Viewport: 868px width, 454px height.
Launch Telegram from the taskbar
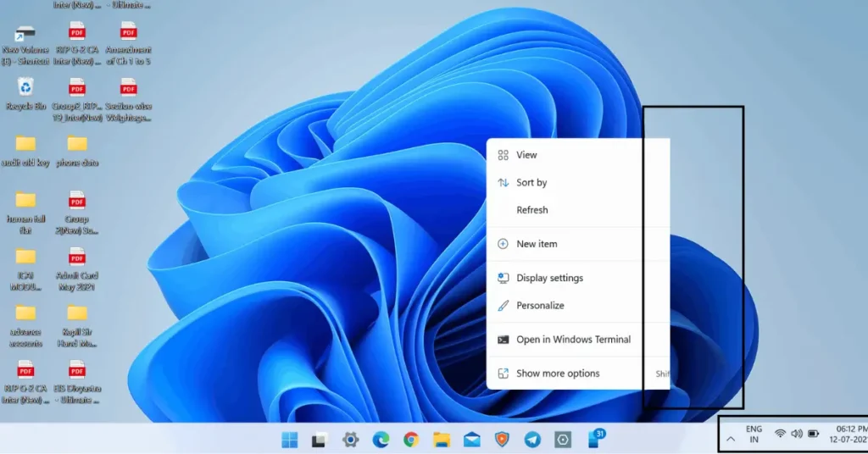click(532, 440)
